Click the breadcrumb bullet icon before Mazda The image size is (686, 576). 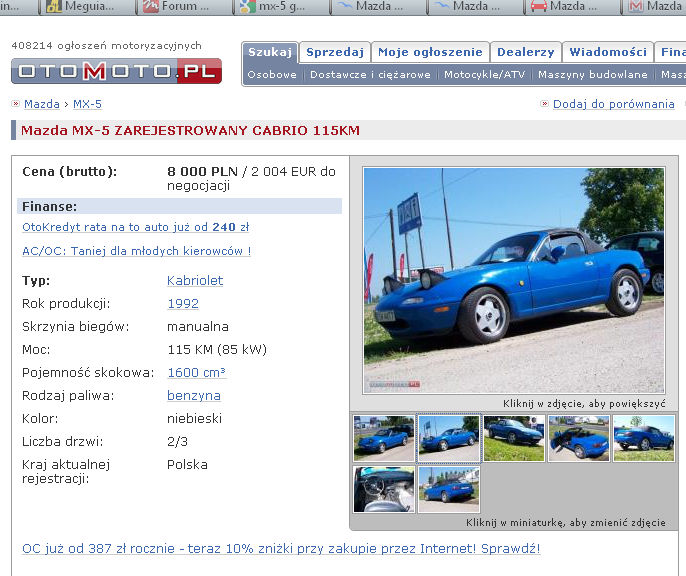16,104
